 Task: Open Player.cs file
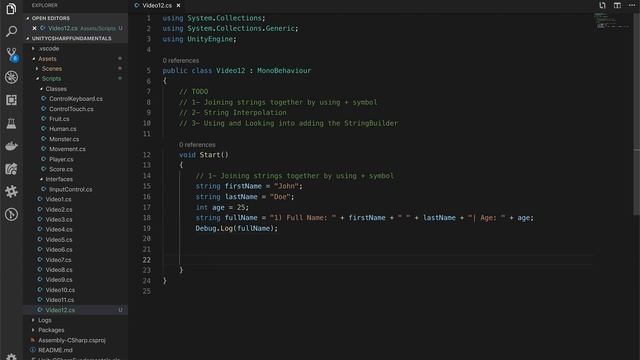[61, 159]
